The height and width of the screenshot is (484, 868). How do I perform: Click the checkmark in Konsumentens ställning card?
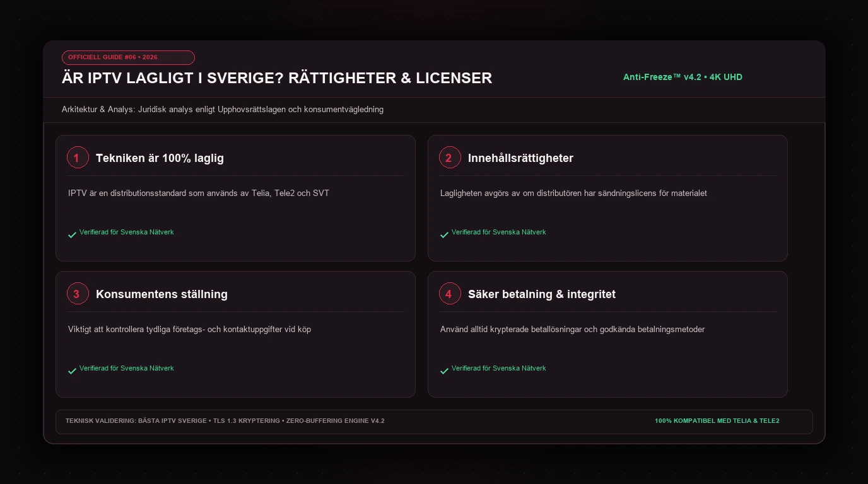pos(72,371)
